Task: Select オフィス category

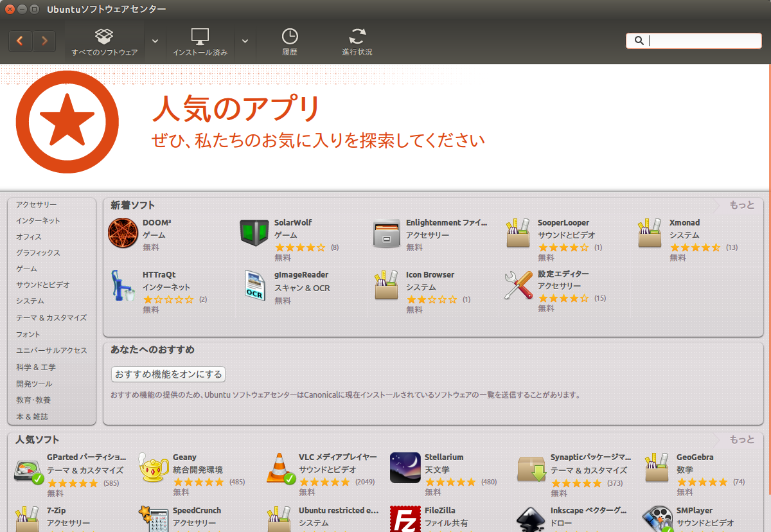Action: pyautogui.click(x=29, y=236)
